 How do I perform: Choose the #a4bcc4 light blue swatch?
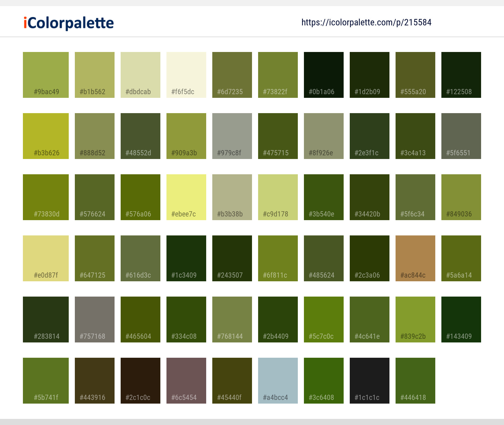click(x=278, y=381)
